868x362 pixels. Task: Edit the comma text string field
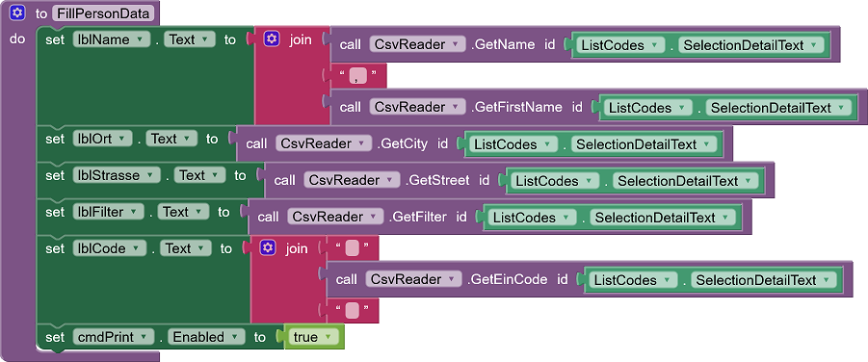pos(357,76)
